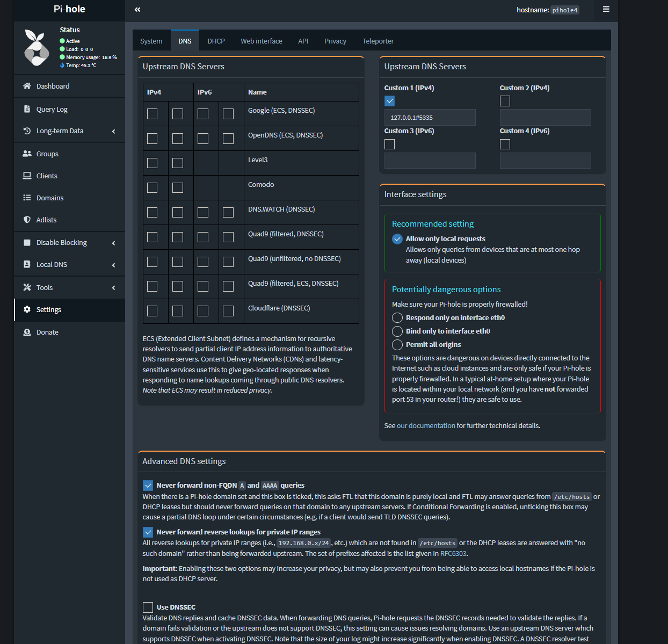Collapse sidebar with double-chevron icon
This screenshot has height=644, width=668.
[137, 10]
